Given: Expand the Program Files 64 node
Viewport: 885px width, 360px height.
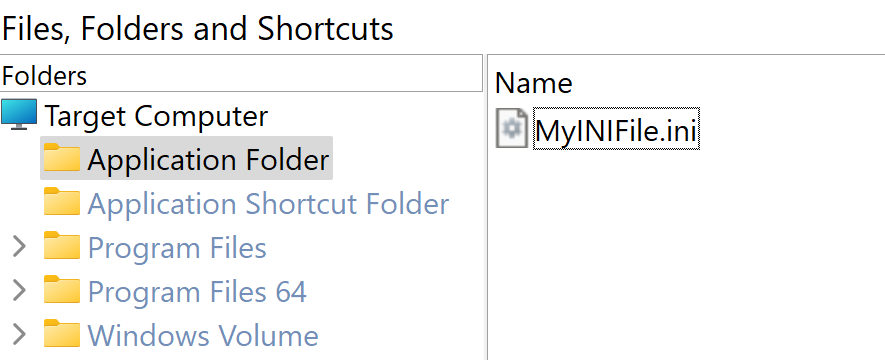Looking at the screenshot, I should [x=19, y=291].
